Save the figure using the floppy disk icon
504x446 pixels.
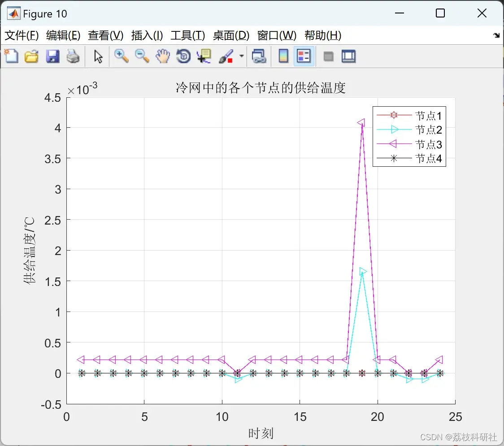[x=52, y=56]
